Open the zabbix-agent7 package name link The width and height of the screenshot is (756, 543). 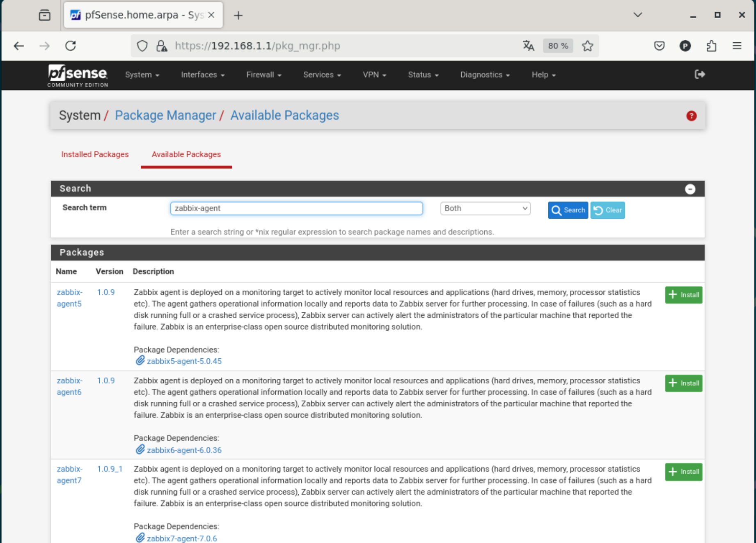69,474
